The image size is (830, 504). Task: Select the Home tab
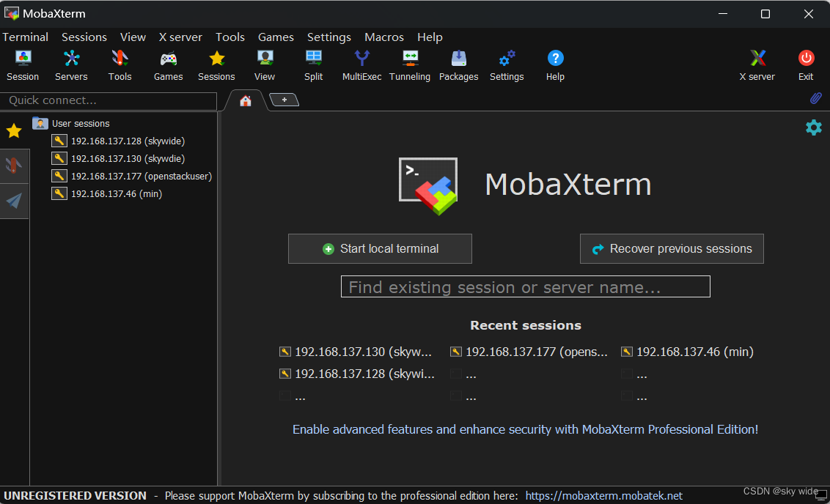(x=246, y=100)
